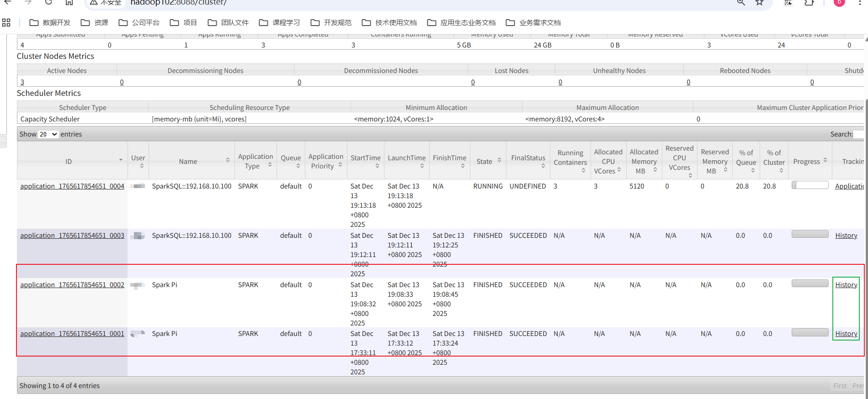Sort by StartTime column header
Image resolution: width=868 pixels, height=399 pixels.
click(x=366, y=160)
